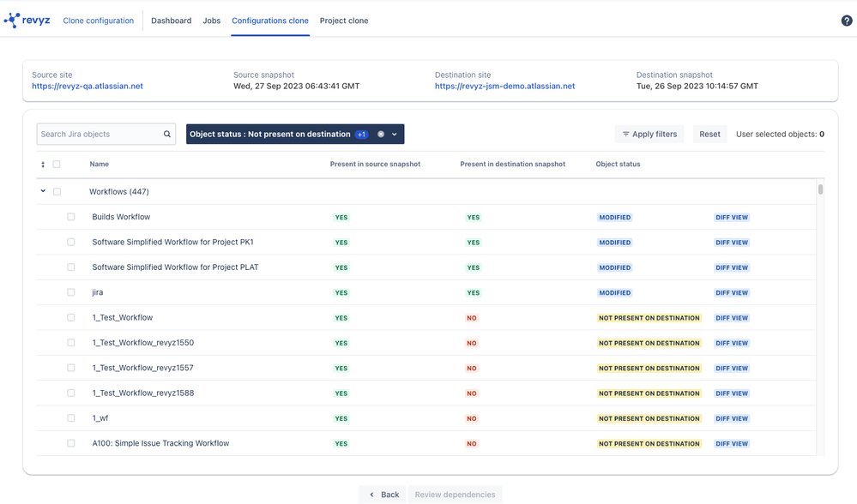Open Diff View for Project PK1 workflow
857x504 pixels.
[x=731, y=243]
